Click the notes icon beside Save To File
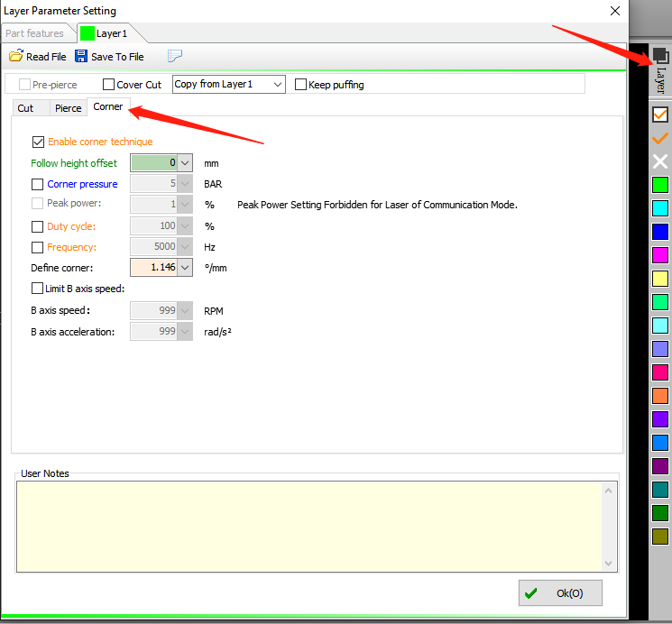The height and width of the screenshot is (624, 672). click(174, 56)
